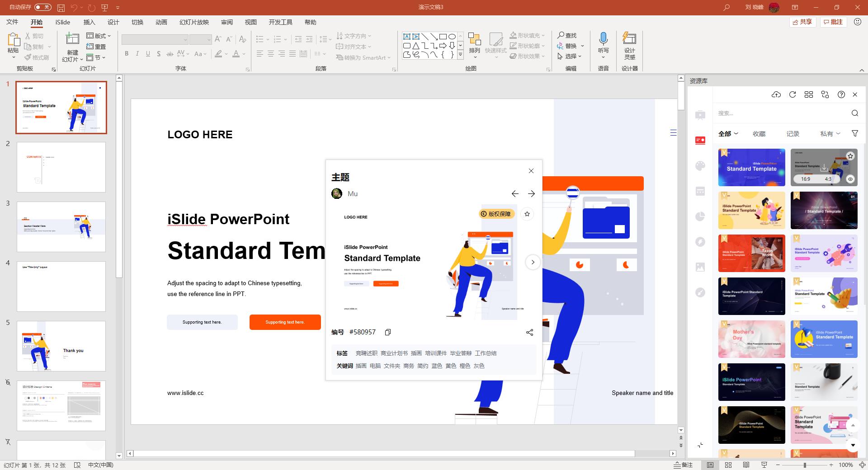Viewport: 868px width, 470px height.
Task: Open the slide sorter view in status bar
Action: click(728, 465)
